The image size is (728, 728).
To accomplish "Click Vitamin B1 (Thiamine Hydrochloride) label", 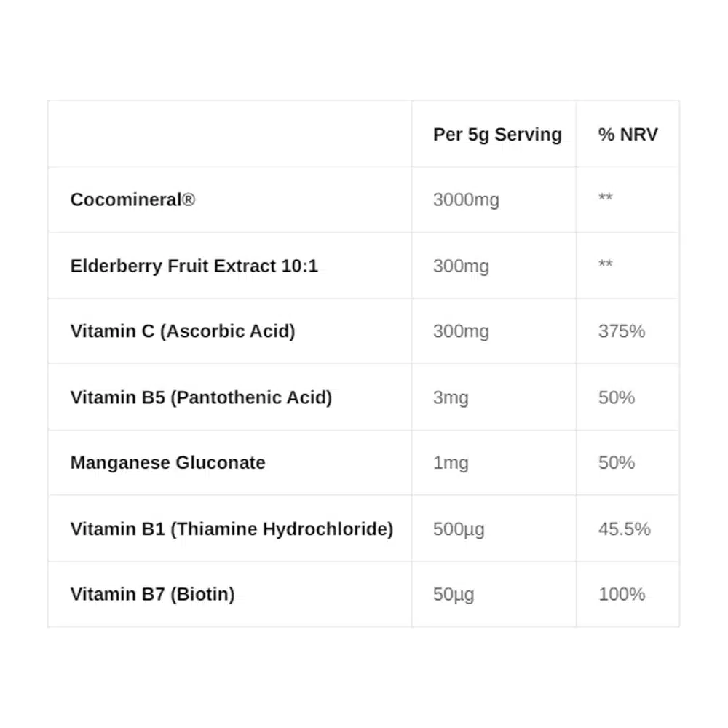I will [x=232, y=529].
